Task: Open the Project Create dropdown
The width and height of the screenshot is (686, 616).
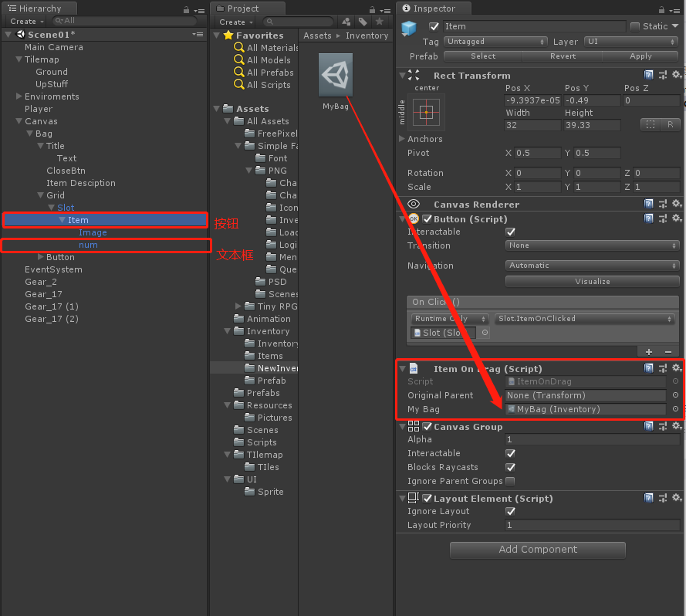Action: (x=236, y=22)
